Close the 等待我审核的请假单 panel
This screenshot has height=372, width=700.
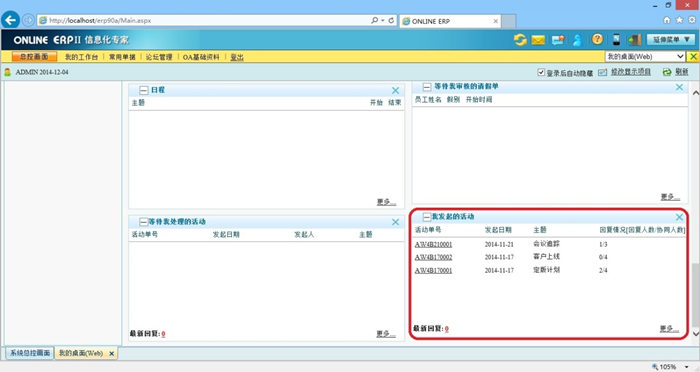[679, 88]
